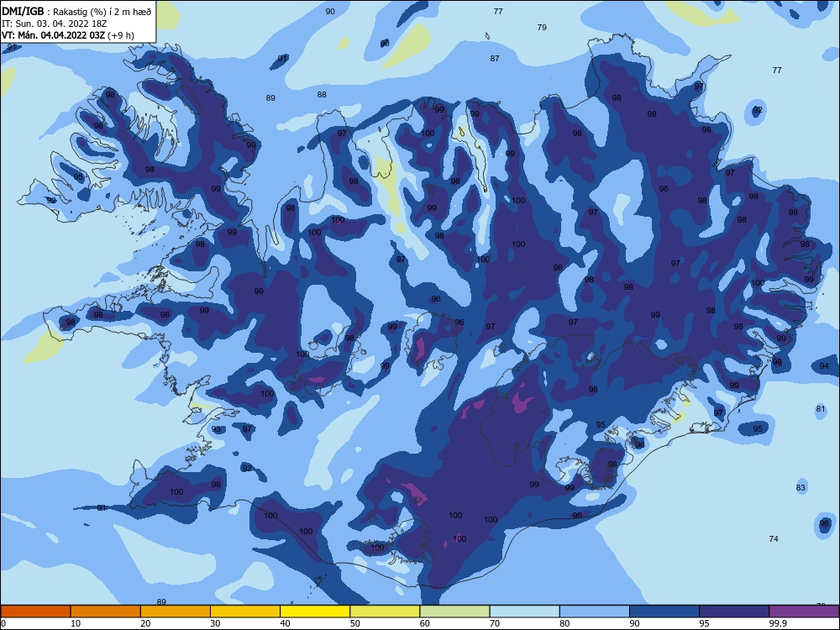Select the dark blue 90–95 legend swatch

[x=664, y=612]
